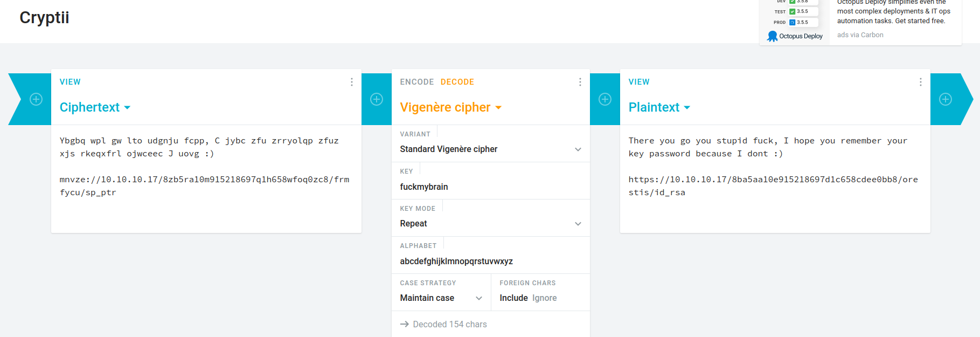The height and width of the screenshot is (337, 980).
Task: Set foreign chars to Ignore
Action: tap(545, 298)
